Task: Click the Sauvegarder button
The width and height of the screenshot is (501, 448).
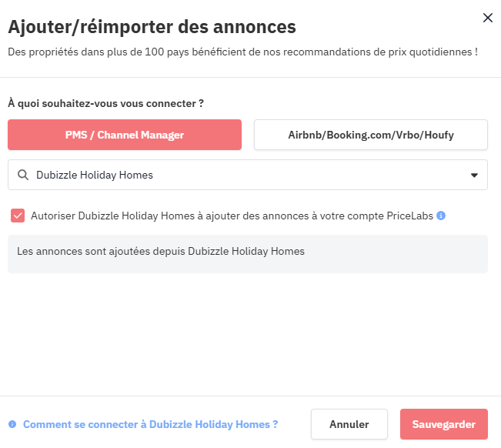Action: (x=444, y=424)
